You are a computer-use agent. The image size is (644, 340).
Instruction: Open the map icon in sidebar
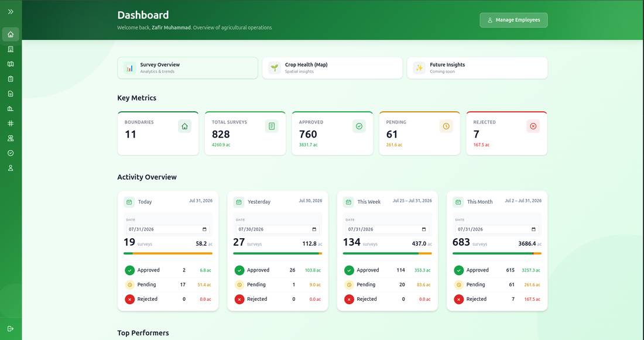(x=11, y=64)
